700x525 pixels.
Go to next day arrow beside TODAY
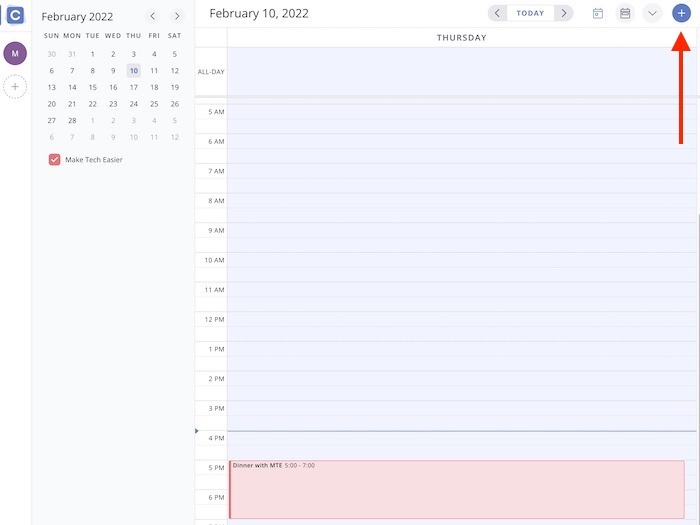[x=564, y=13]
